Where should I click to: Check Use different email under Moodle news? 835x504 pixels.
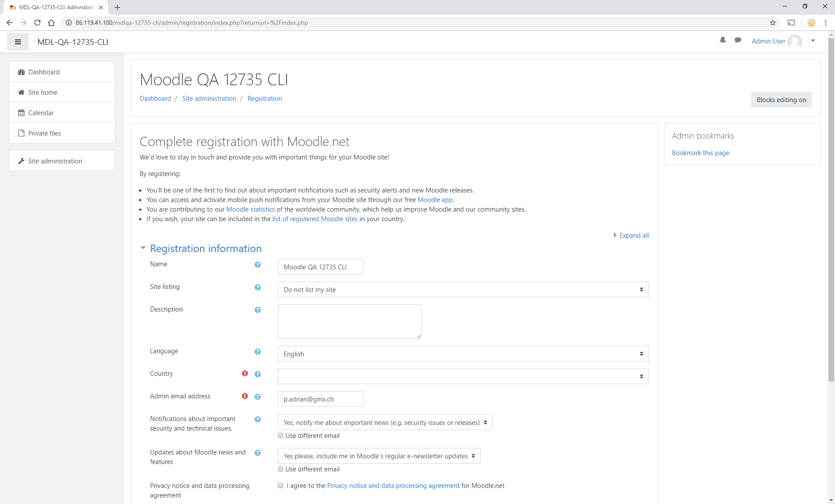(x=281, y=469)
